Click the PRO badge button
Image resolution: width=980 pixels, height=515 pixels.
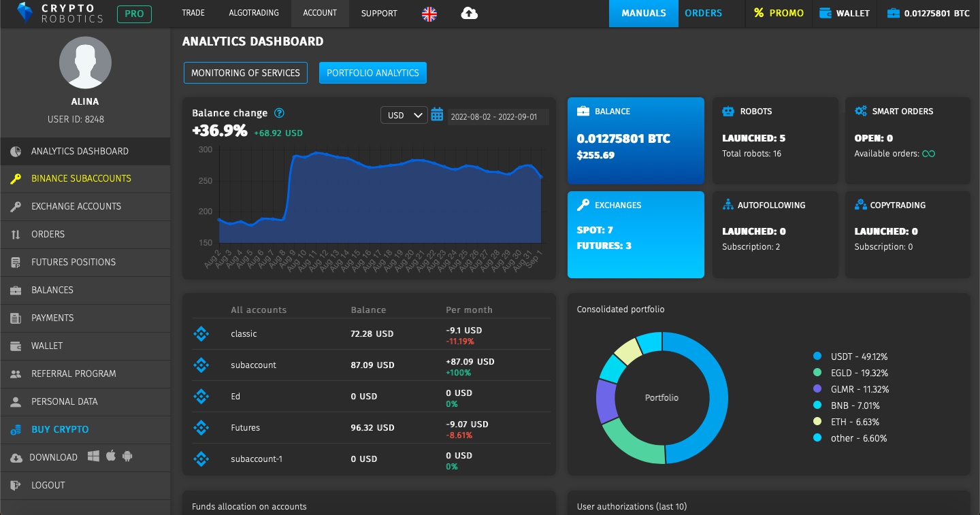(x=134, y=14)
